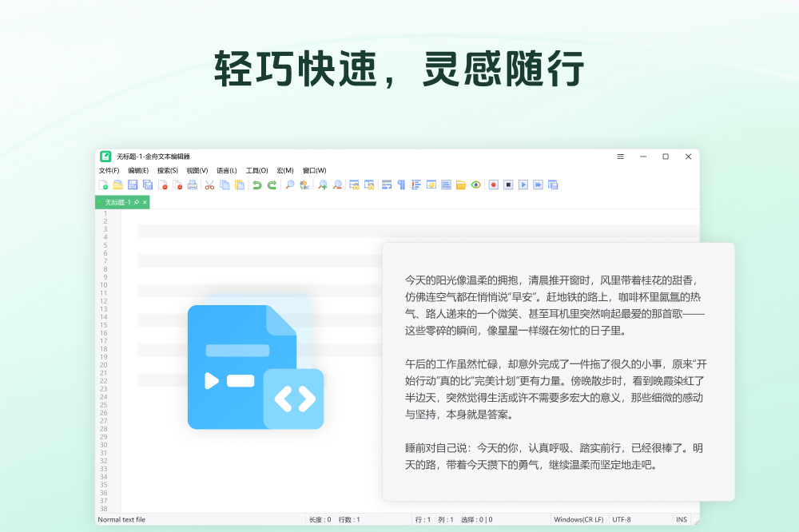Zoom in using magnifier plus icon
The image size is (799, 532).
coord(322,185)
